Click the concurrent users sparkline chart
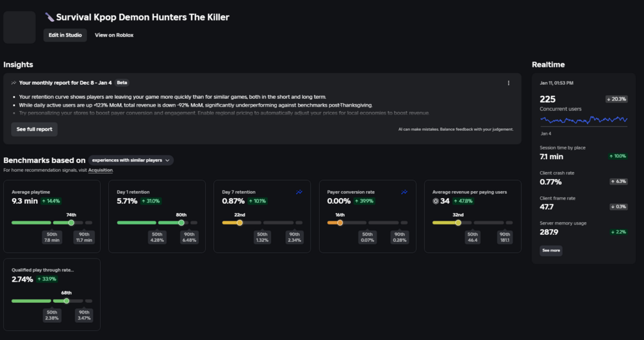 (x=583, y=119)
